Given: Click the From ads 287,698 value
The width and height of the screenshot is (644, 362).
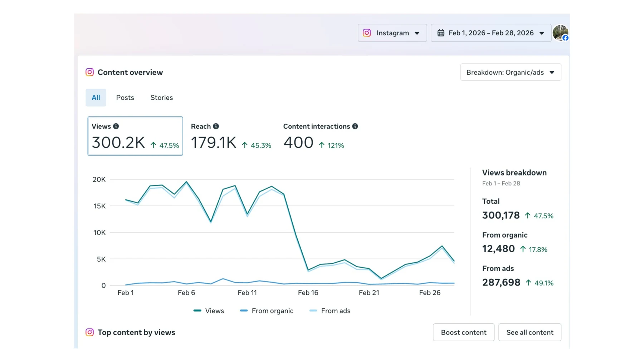Looking at the screenshot, I should pyautogui.click(x=501, y=282).
